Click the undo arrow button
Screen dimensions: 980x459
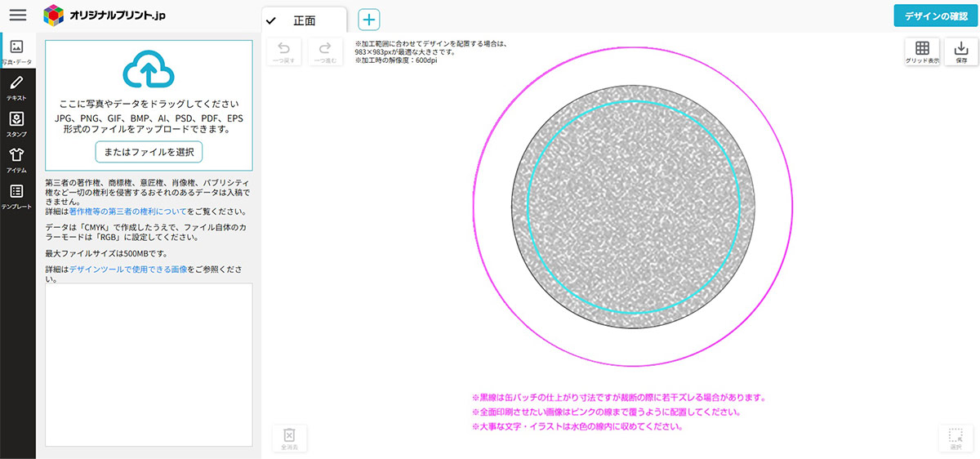pos(284,51)
